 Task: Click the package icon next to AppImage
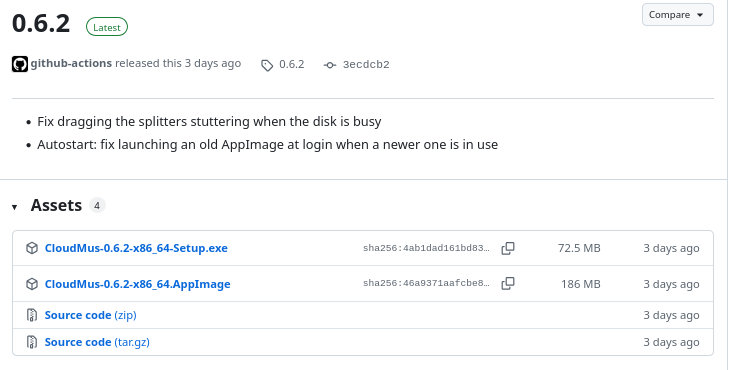(32, 284)
